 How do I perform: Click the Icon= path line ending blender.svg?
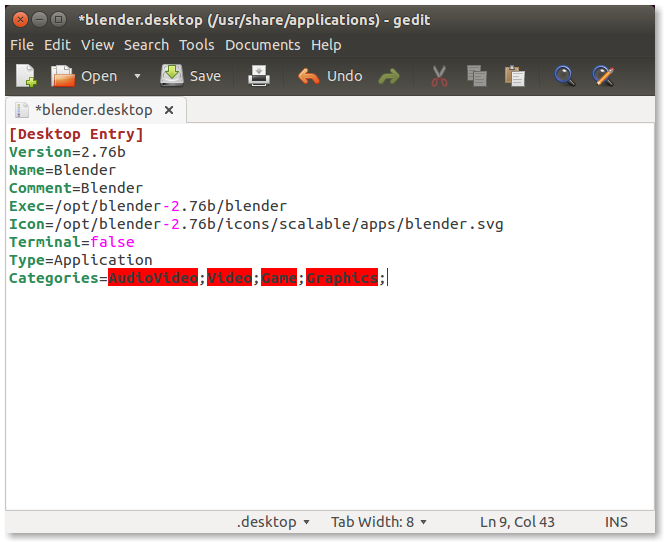point(256,224)
